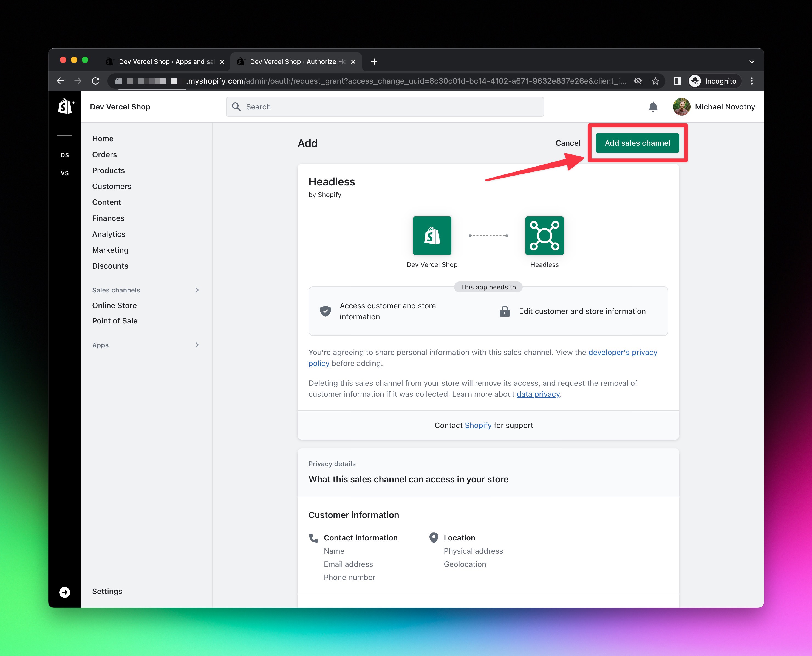Open Content in the sidebar
Screen dimensions: 812x656
[106, 202]
